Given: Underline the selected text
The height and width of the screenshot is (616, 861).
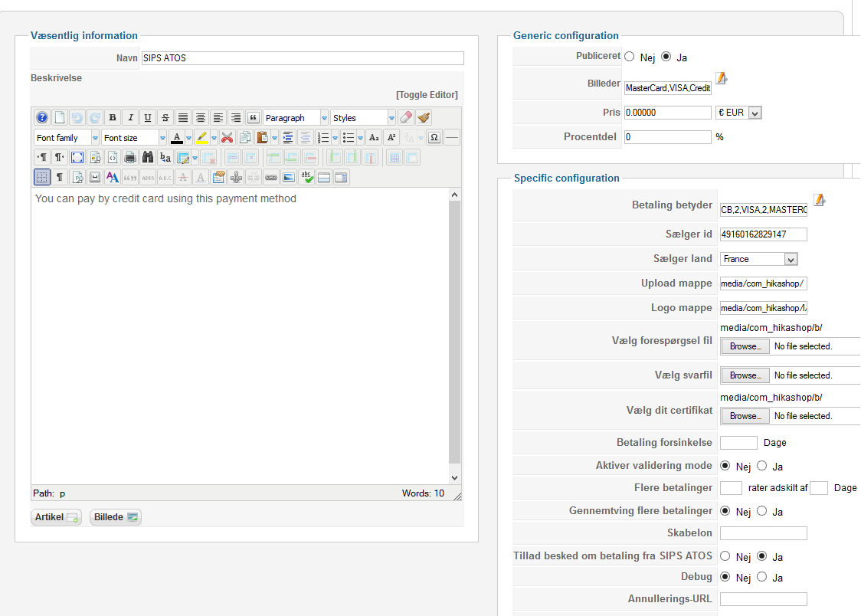Looking at the screenshot, I should 148,117.
